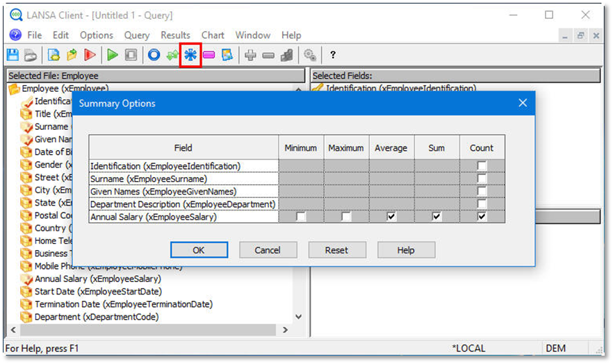Click the LANSA Client title bar logo
Viewport: 613px width, 364px height.
16,15
